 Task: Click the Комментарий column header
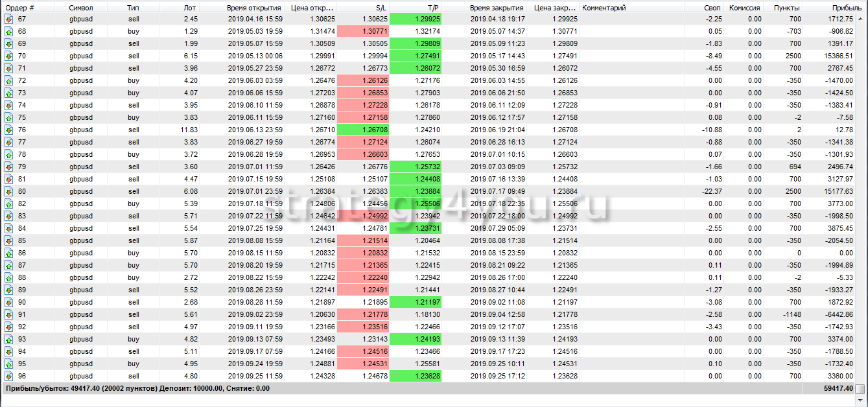click(x=604, y=7)
